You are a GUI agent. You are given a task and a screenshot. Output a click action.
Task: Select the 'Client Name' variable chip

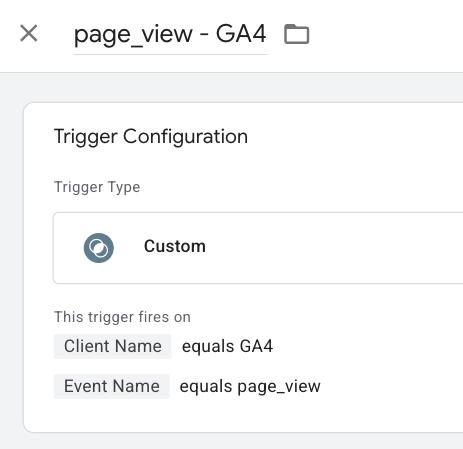[113, 346]
